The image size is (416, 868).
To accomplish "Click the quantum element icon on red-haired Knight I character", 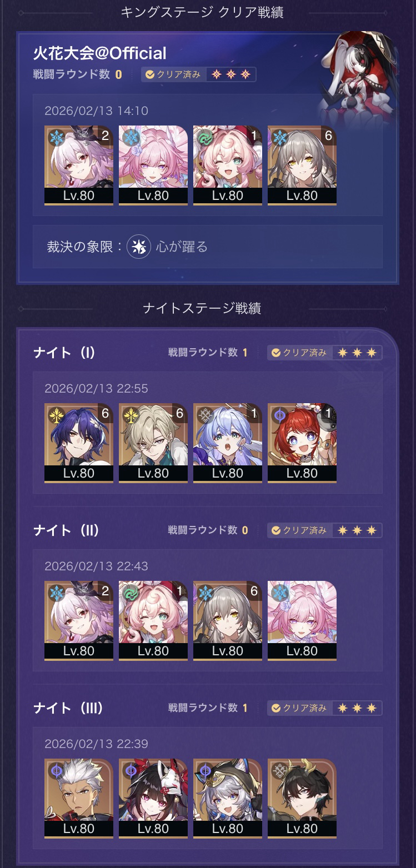I will tap(279, 415).
